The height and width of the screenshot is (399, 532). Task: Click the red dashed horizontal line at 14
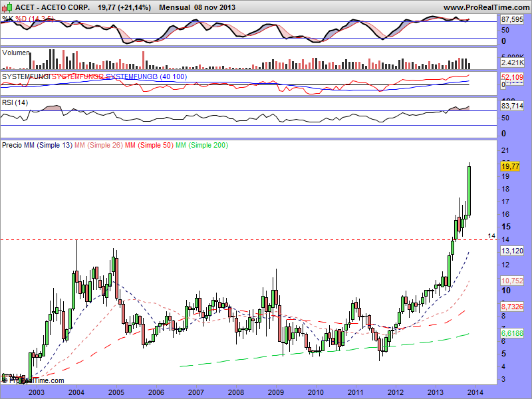[x=248, y=239]
